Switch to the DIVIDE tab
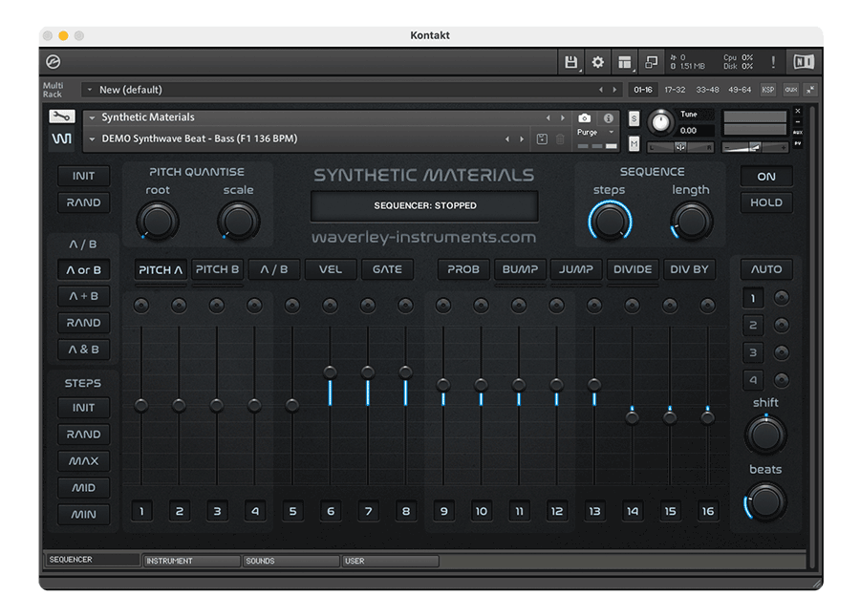 tap(633, 269)
